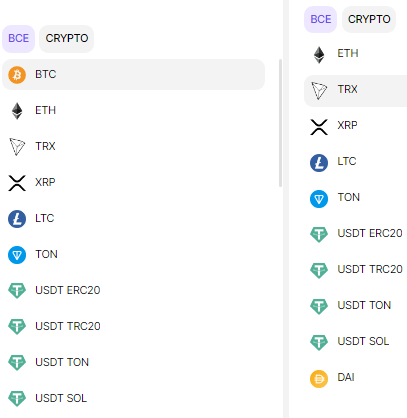Viewport: 407px width, 418px height.
Task: Click the green Tether icon beside USDT SOL in left list
Action: pos(17,398)
